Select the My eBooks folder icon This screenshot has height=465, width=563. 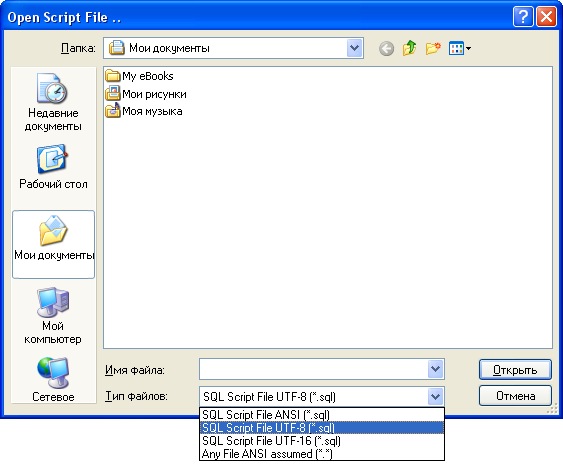(113, 76)
